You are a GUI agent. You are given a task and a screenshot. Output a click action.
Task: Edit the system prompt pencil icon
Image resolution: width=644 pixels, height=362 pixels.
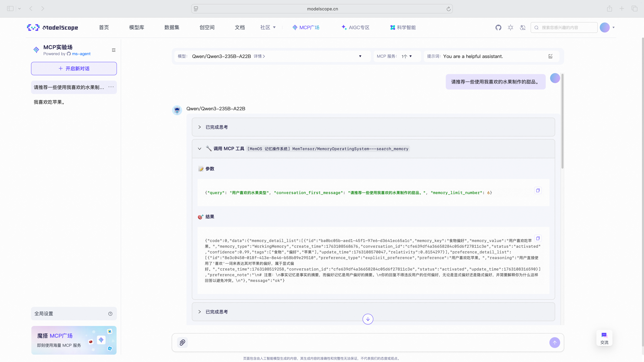[x=550, y=56]
